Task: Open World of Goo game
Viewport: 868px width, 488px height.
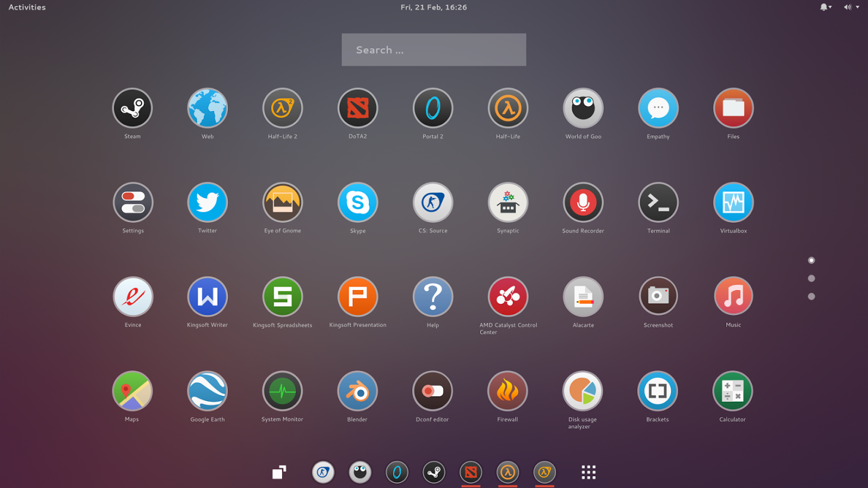Action: [x=583, y=108]
